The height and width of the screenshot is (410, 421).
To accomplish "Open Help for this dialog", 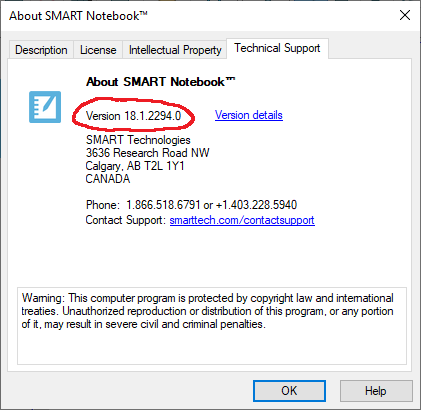I will point(376,391).
